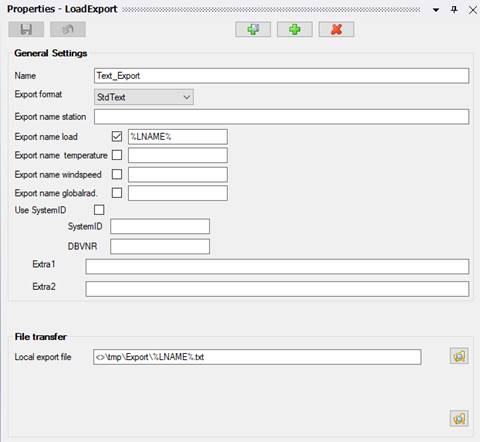Viewport: 480px width, 442px height.
Task: Click the undo changes toolbar icon
Action: (68, 30)
